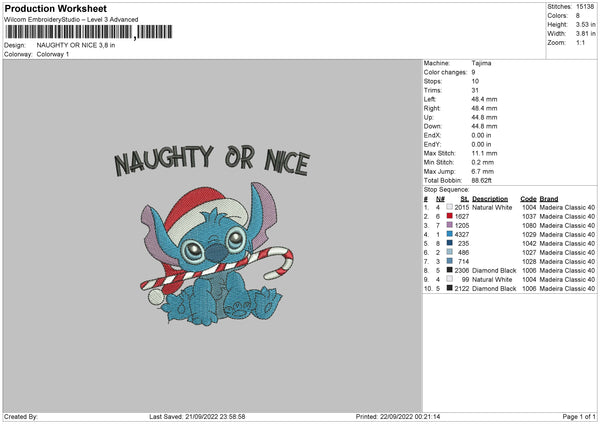Click the code 1037 in the stop sequence
This screenshot has height=424, width=600.
tap(529, 216)
